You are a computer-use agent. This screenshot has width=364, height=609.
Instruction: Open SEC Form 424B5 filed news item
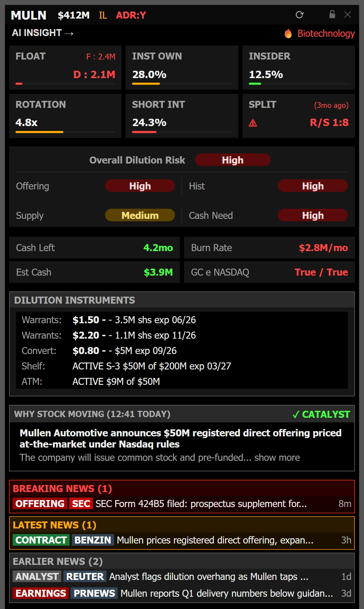(x=201, y=504)
